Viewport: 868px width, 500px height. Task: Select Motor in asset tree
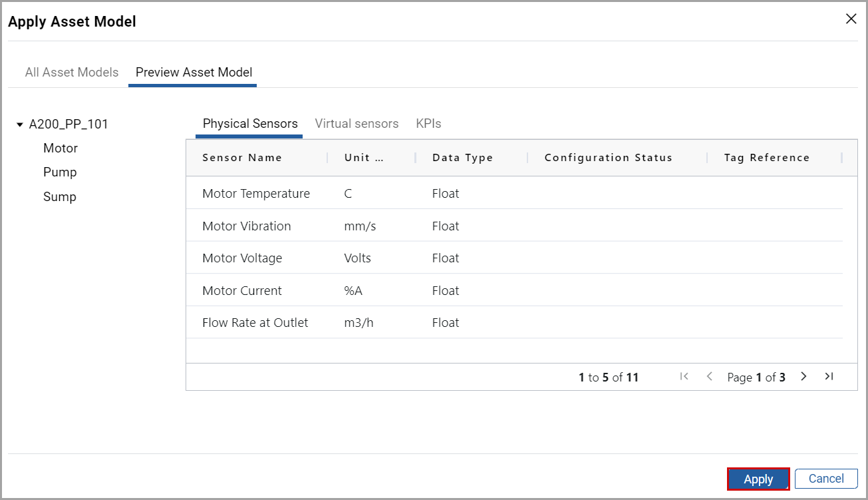[x=61, y=148]
